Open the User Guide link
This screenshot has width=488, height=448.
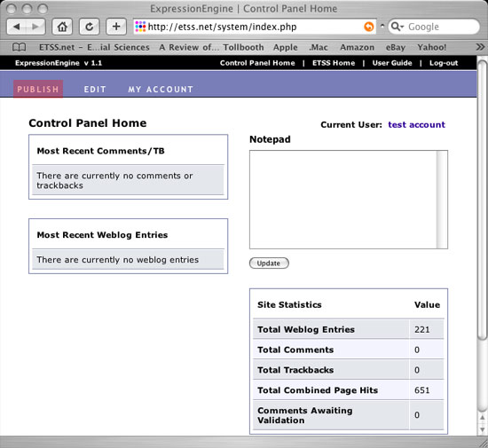click(392, 63)
